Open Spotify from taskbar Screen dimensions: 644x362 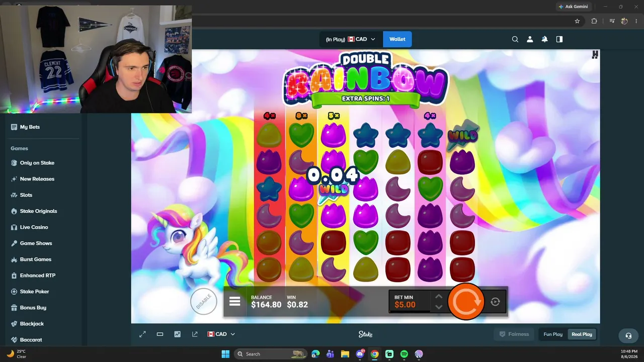click(404, 354)
